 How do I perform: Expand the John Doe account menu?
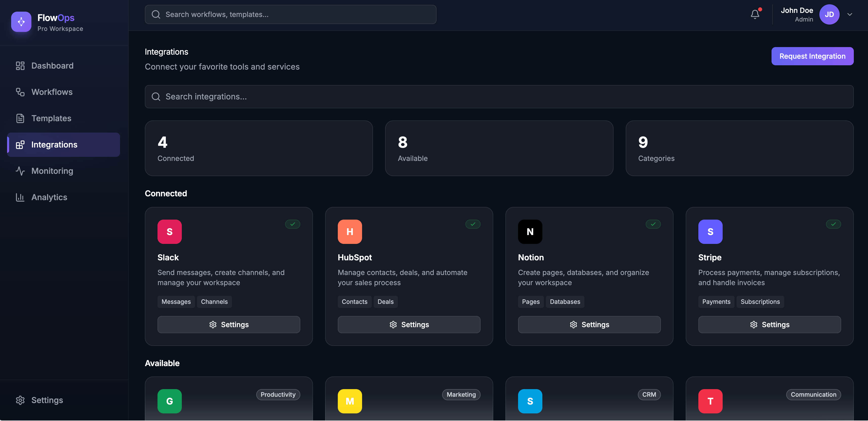click(x=850, y=14)
